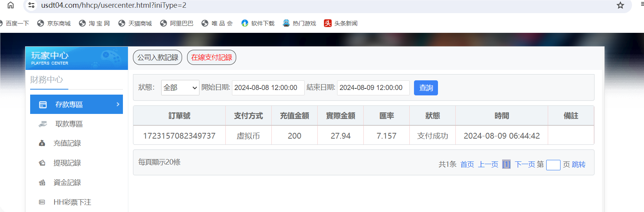The image size is (644, 212).
Task: Click the 共1条 total count text
Action: pos(448,165)
